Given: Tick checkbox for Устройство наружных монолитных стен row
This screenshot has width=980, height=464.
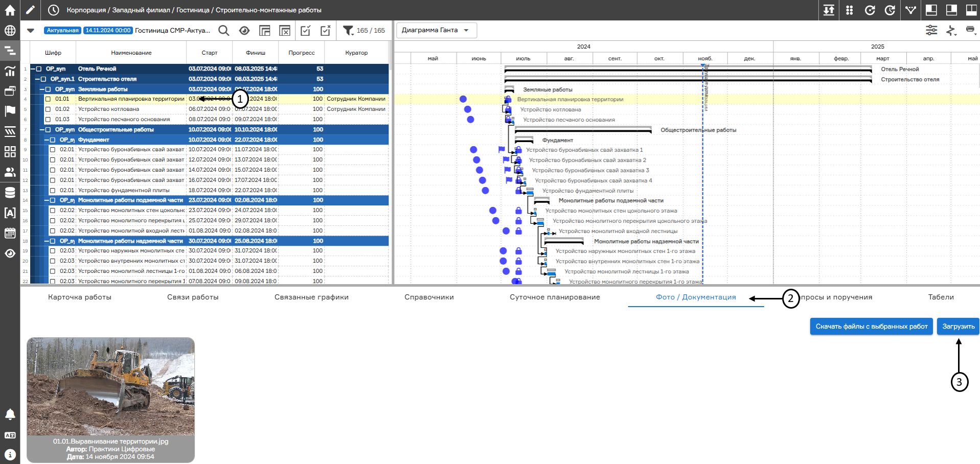Looking at the screenshot, I should click(x=53, y=250).
